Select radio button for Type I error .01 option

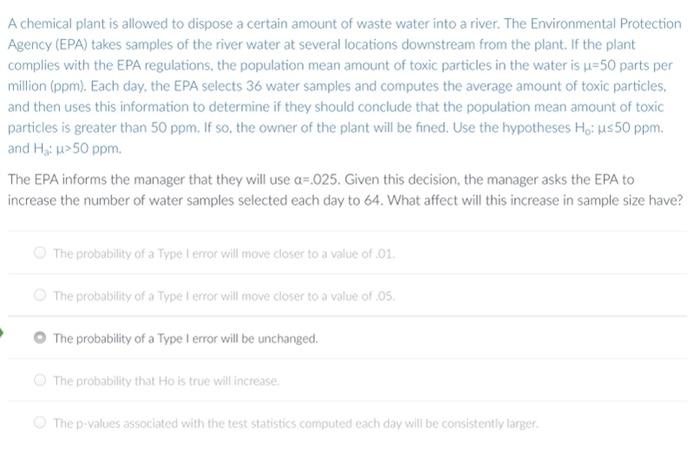pos(40,253)
